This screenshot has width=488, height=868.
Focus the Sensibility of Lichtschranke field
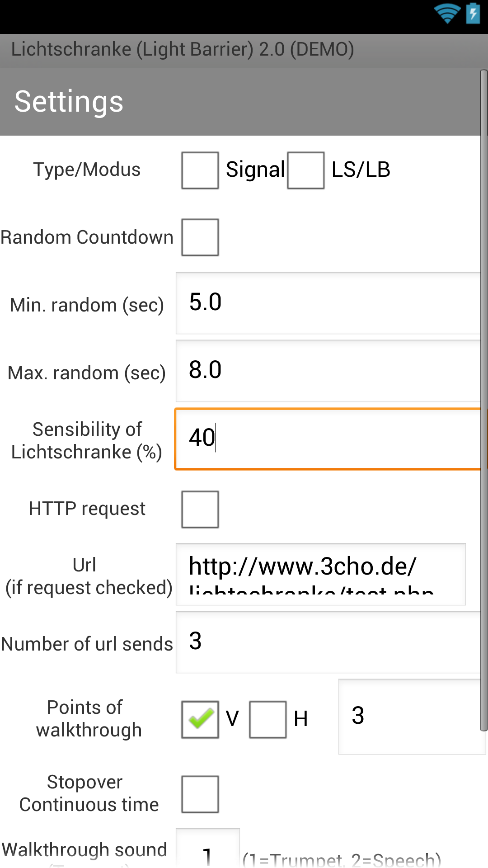328,439
